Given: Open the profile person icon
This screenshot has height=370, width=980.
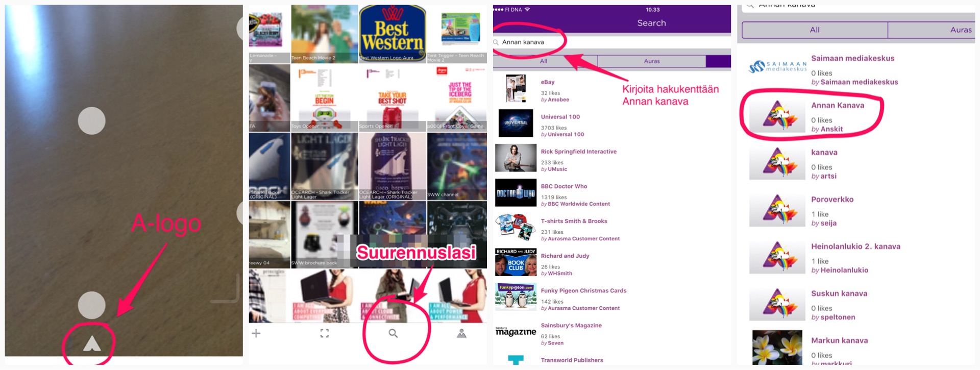Looking at the screenshot, I should coord(461,333).
